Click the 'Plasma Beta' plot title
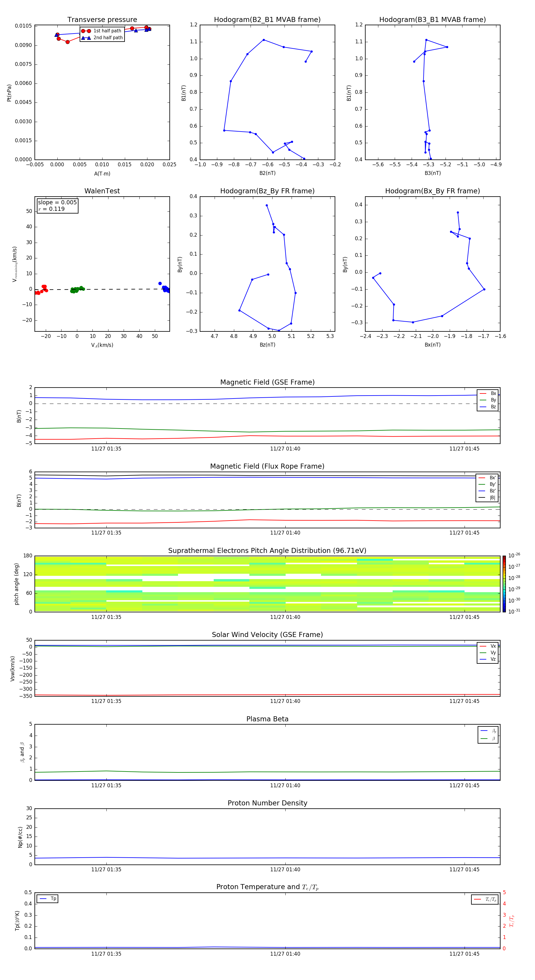 (x=267, y=719)
